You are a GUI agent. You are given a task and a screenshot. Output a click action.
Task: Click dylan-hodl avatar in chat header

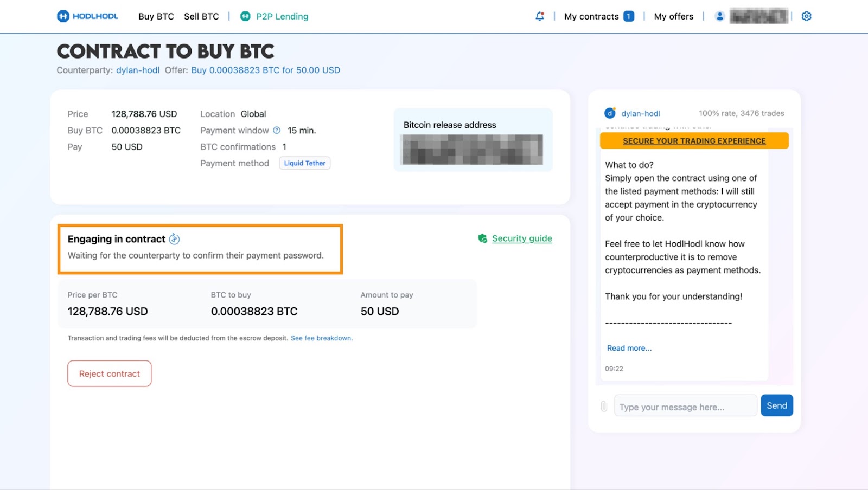point(610,113)
